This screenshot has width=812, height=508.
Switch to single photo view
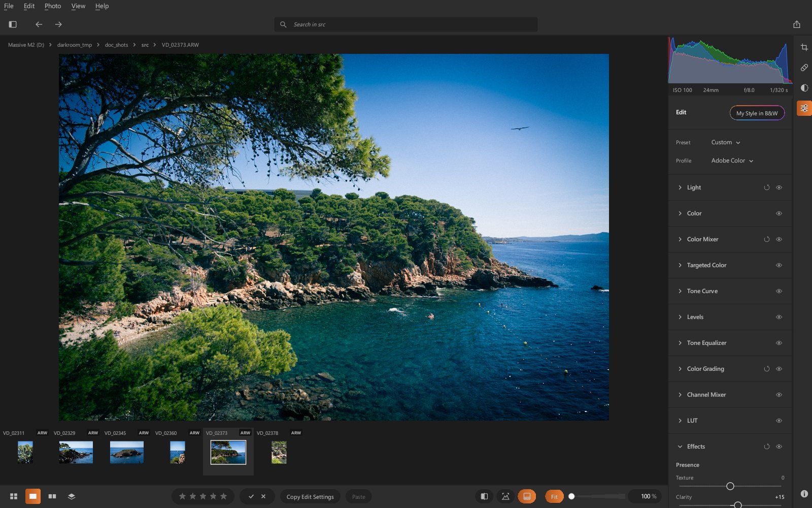33,496
